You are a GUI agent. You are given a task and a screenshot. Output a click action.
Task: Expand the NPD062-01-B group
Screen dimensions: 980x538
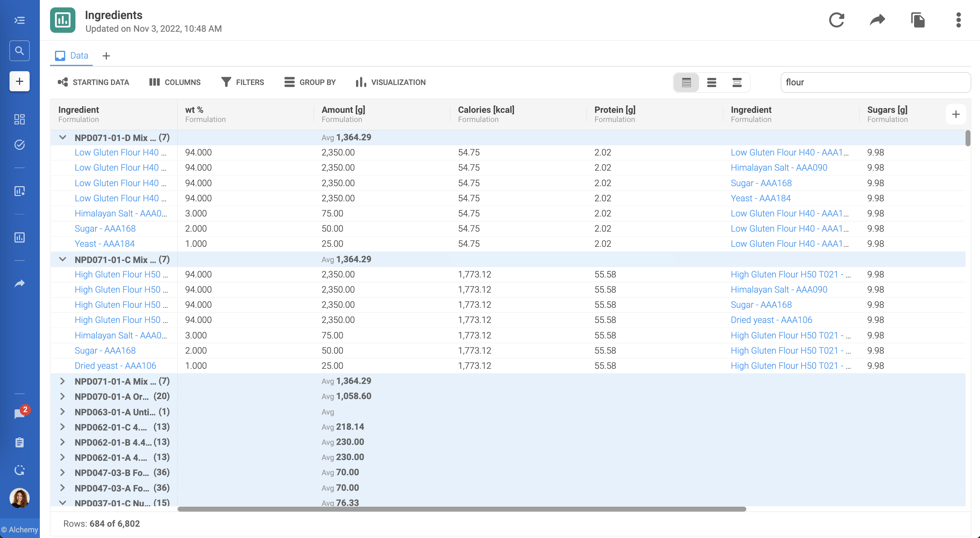tap(63, 442)
